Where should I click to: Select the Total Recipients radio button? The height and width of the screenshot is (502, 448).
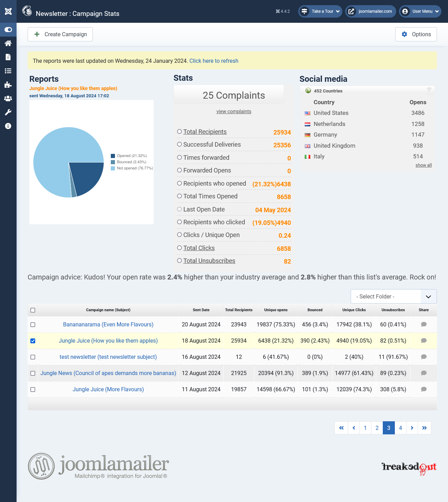(179, 131)
